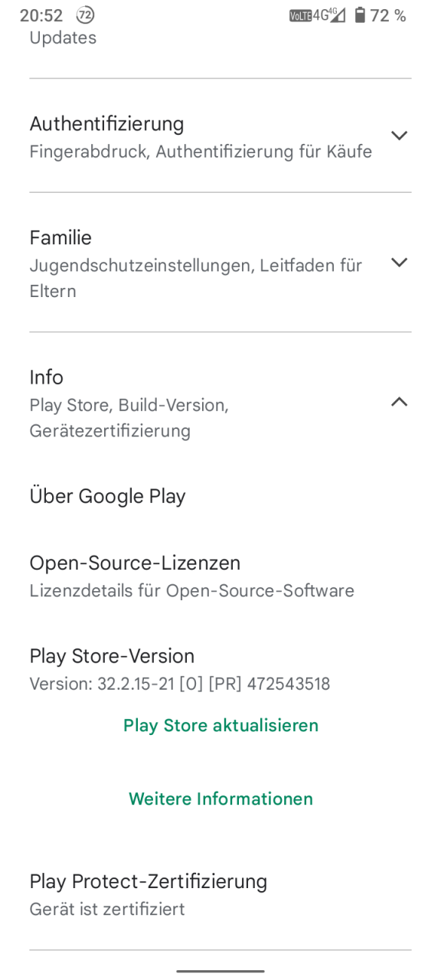The width and height of the screenshot is (441, 980).
Task: Collapse the Info section chevron
Action: pyautogui.click(x=399, y=402)
